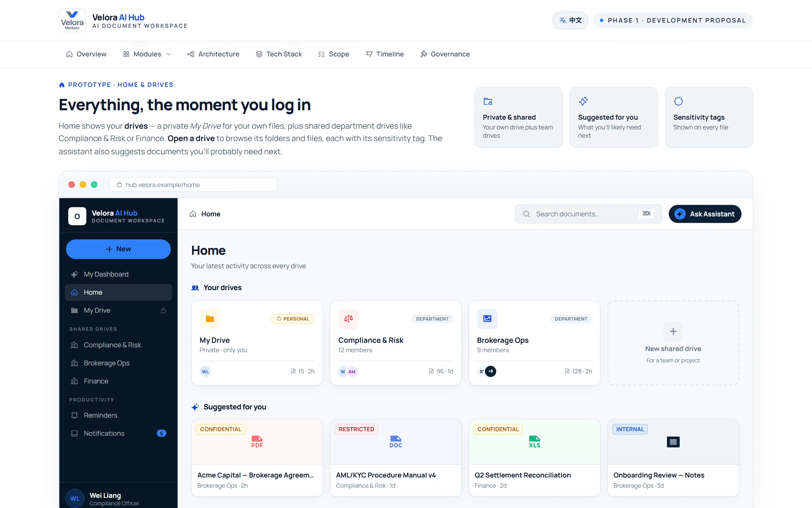The width and height of the screenshot is (812, 508).
Task: Select the Scope nav item
Action: tap(333, 54)
